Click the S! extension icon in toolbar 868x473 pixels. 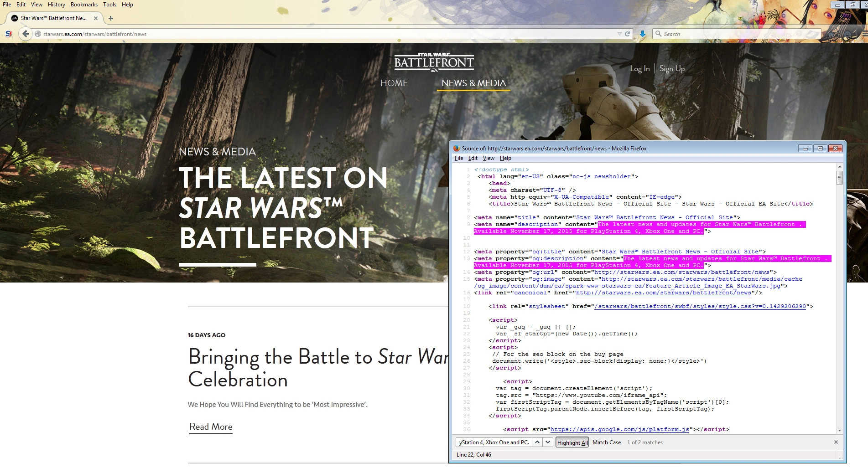point(8,34)
